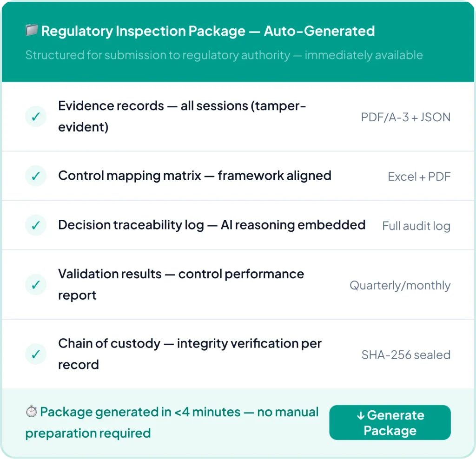Image resolution: width=476 pixels, height=459 pixels.
Task: Toggle the Control mapping matrix checkmark
Action: pyautogui.click(x=36, y=176)
